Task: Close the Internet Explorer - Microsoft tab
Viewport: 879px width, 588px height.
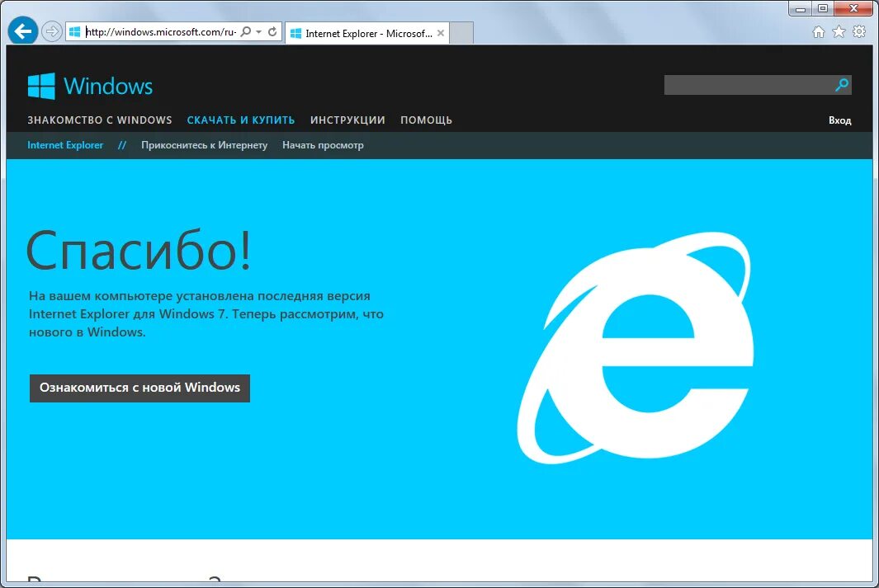Action: tap(441, 33)
